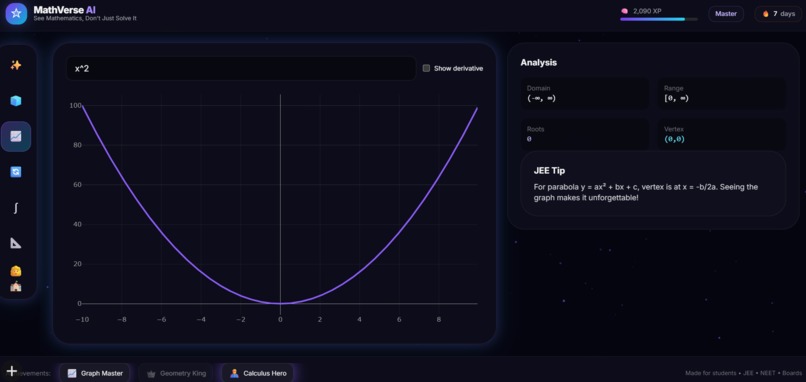Click the JEE Tip heading

[549, 171]
